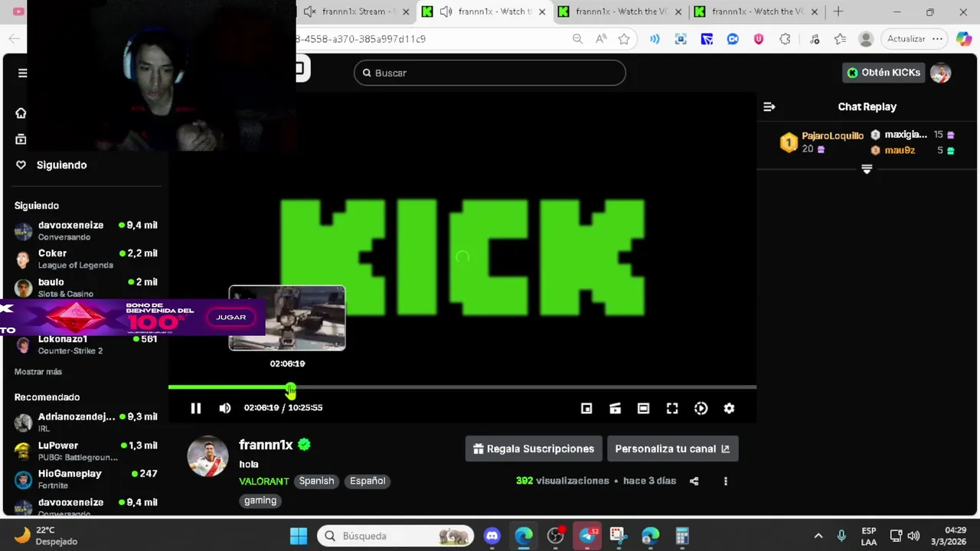Open the Calculator from the taskbar

pyautogui.click(x=682, y=536)
